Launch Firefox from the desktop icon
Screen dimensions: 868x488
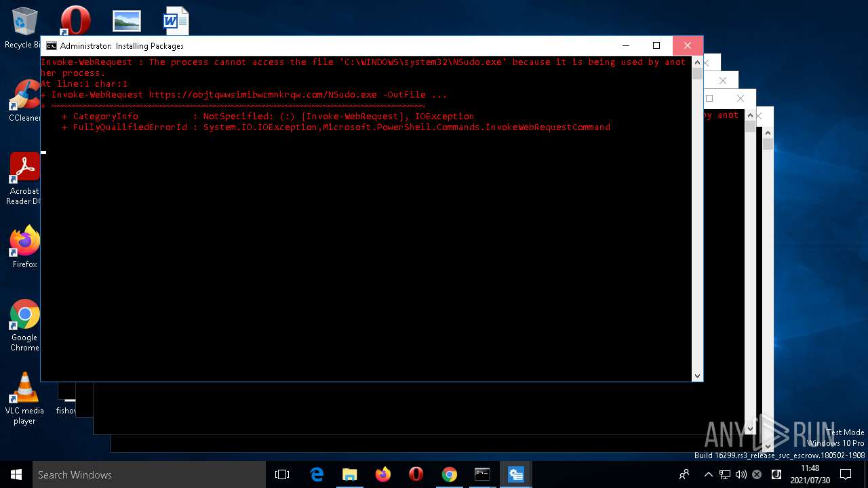24,247
